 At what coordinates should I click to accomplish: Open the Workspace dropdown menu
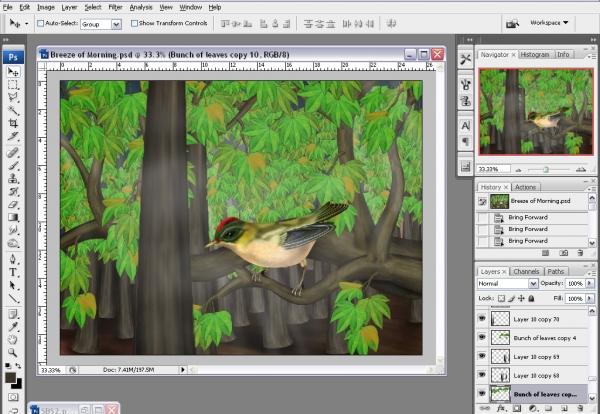pos(549,23)
